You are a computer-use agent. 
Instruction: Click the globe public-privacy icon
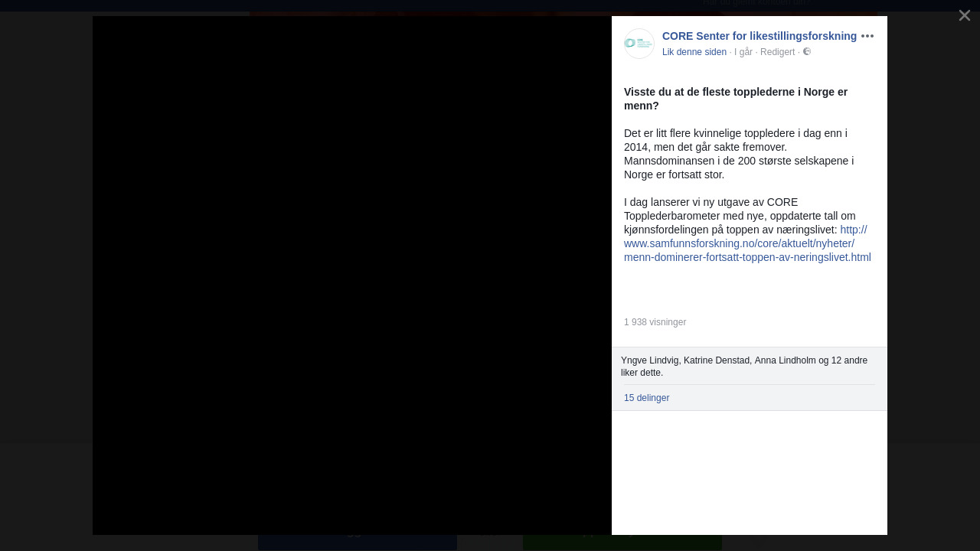[x=806, y=52]
